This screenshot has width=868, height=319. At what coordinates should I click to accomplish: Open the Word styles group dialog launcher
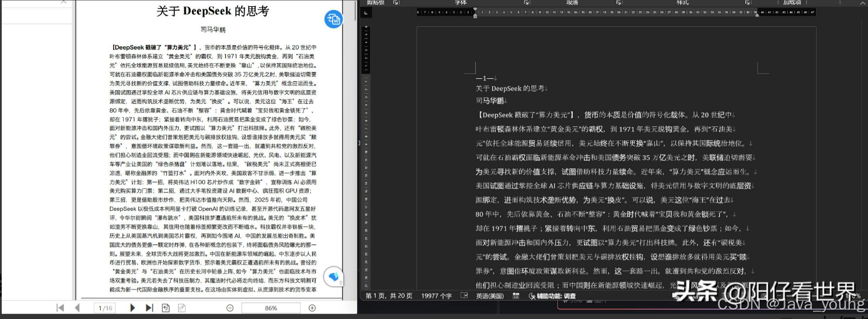[x=747, y=3]
